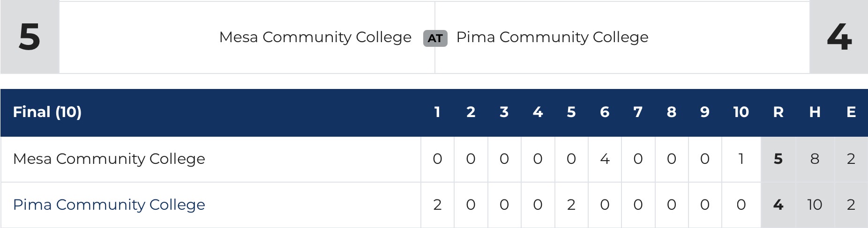Click Pima's 2 runs in the fifth inning
This screenshot has height=228, width=868.
[571, 205]
